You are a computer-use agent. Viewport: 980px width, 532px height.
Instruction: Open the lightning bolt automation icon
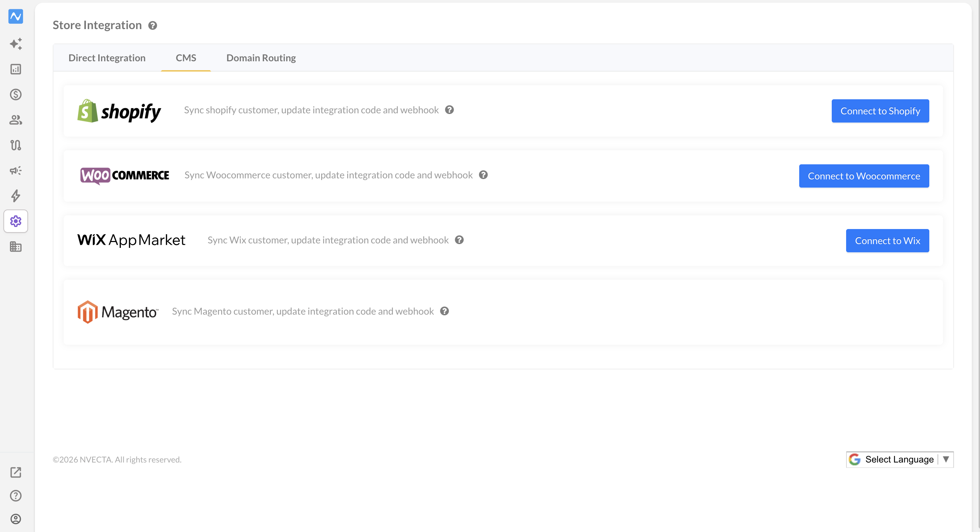(x=16, y=196)
